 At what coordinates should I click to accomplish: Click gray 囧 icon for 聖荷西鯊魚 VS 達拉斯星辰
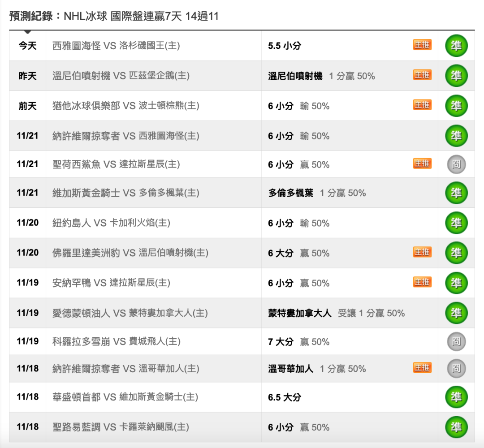(x=456, y=164)
